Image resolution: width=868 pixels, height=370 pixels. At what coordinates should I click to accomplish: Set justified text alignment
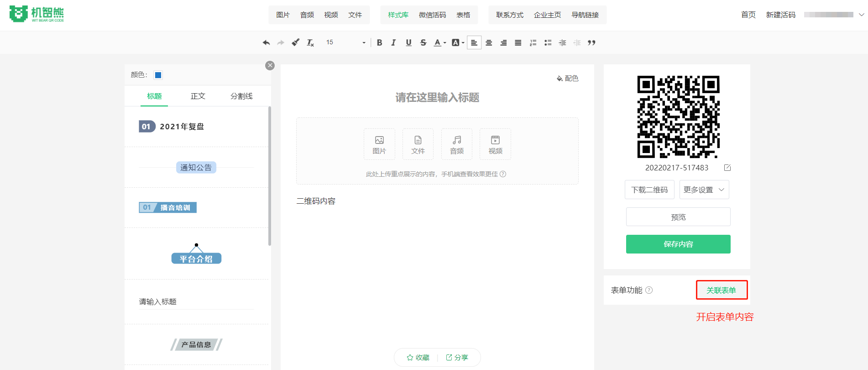tap(518, 42)
